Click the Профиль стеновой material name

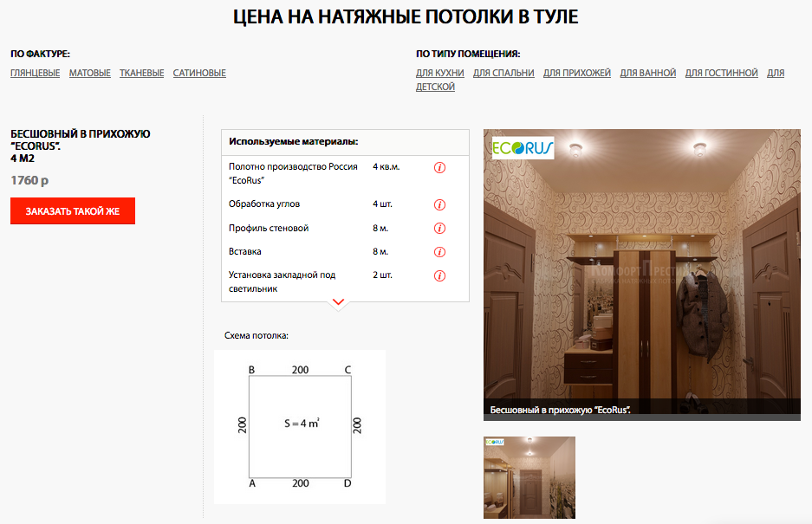pyautogui.click(x=269, y=228)
